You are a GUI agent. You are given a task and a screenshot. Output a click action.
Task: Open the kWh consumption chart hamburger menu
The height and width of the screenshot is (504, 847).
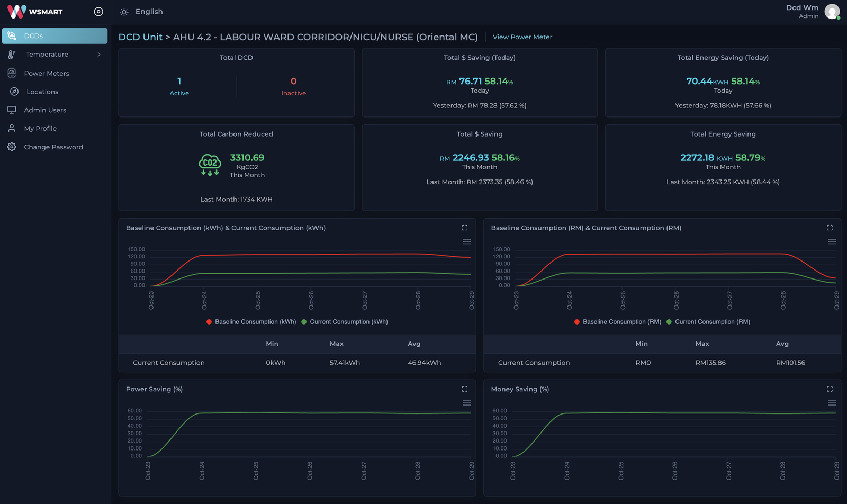(x=467, y=241)
